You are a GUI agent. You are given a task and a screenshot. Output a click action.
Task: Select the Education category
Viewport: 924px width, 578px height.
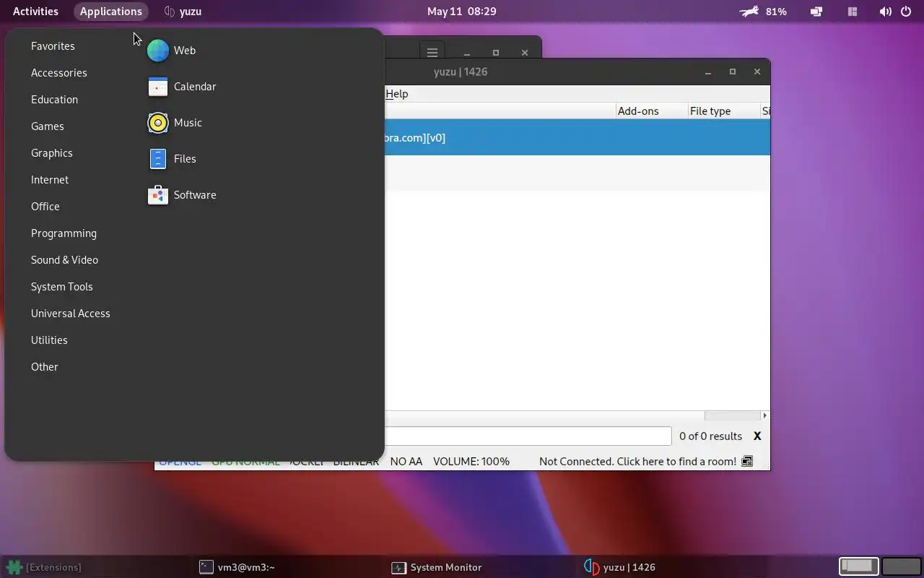[54, 100]
